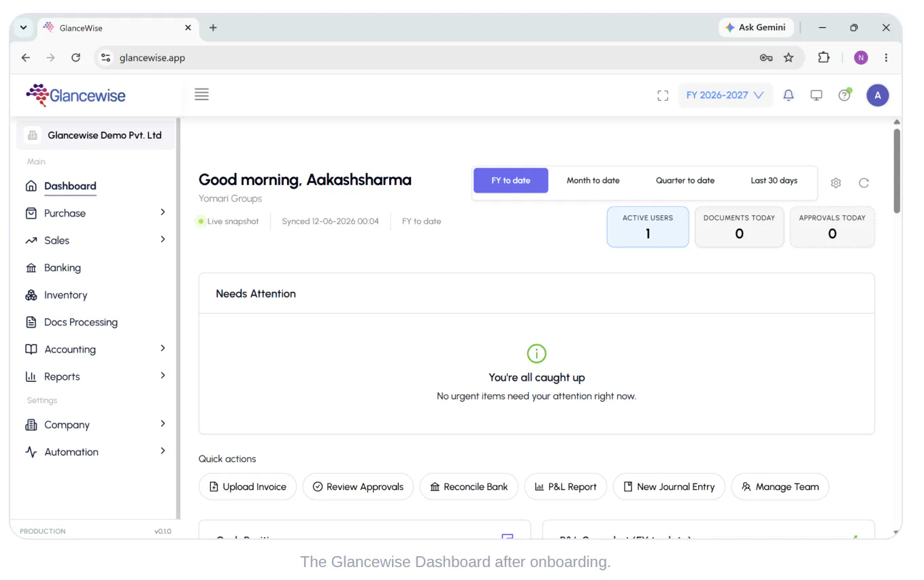Open user avatar A profile
This screenshot has height=580, width=924.
[x=878, y=95]
